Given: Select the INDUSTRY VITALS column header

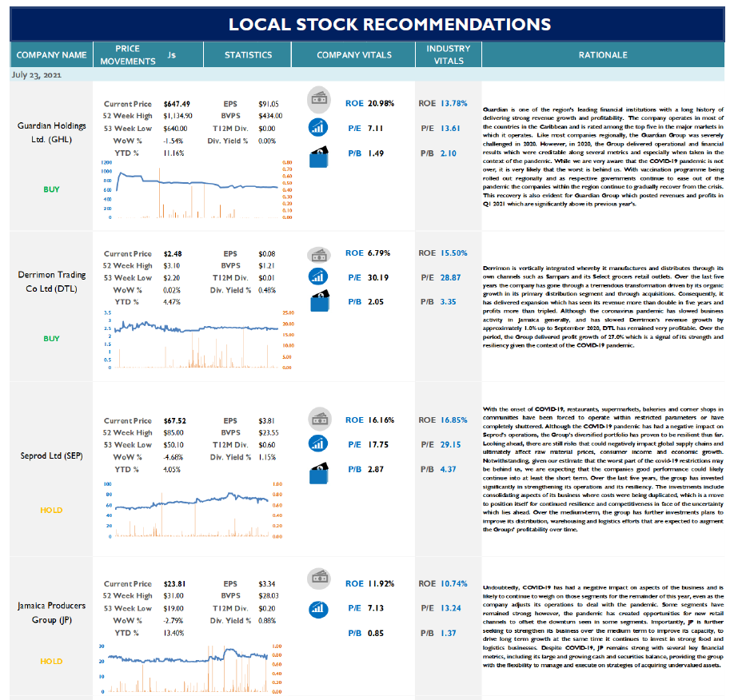Looking at the screenshot, I should pos(449,54).
